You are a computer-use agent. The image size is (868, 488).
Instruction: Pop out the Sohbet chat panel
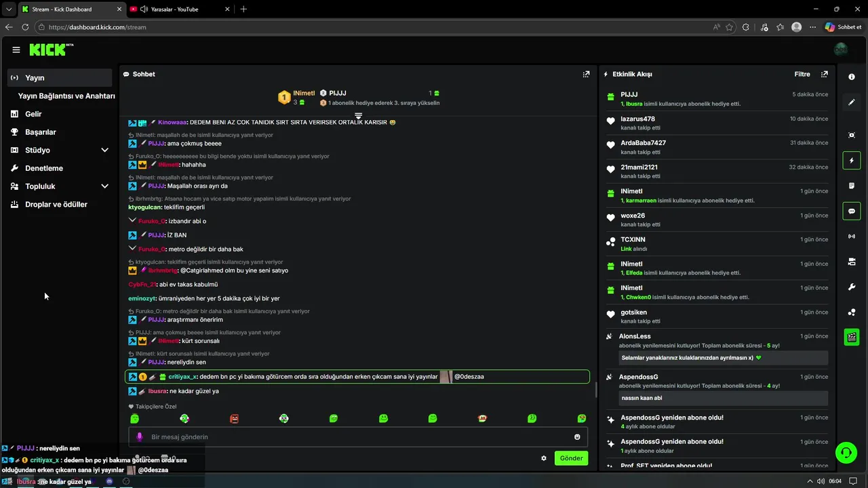click(x=586, y=74)
